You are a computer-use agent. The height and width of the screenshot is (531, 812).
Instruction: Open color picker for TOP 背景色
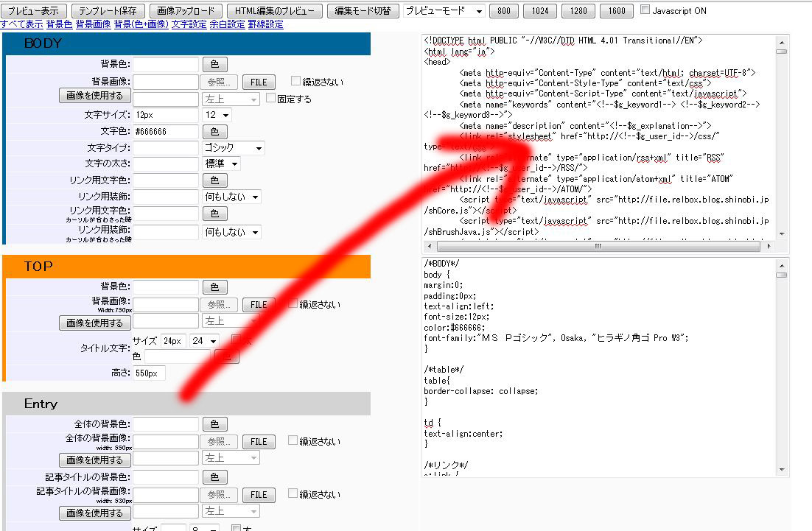(x=215, y=286)
